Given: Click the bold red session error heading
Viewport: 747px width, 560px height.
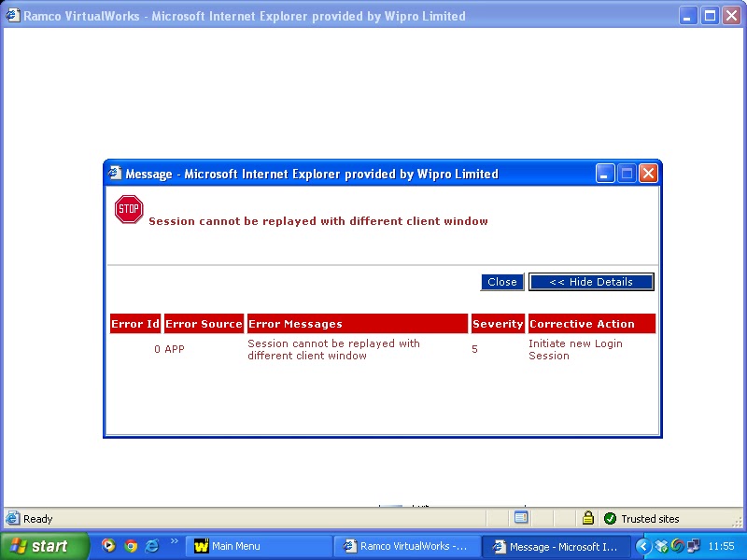Looking at the screenshot, I should (x=318, y=221).
